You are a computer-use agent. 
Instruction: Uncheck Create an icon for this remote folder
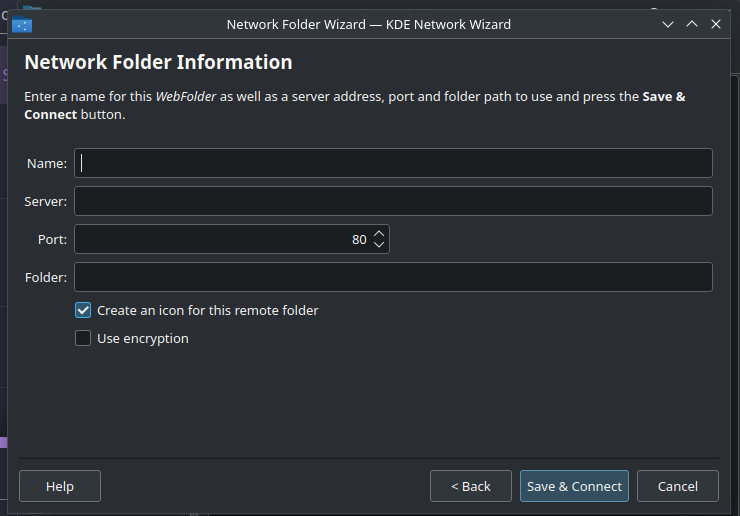click(84, 311)
